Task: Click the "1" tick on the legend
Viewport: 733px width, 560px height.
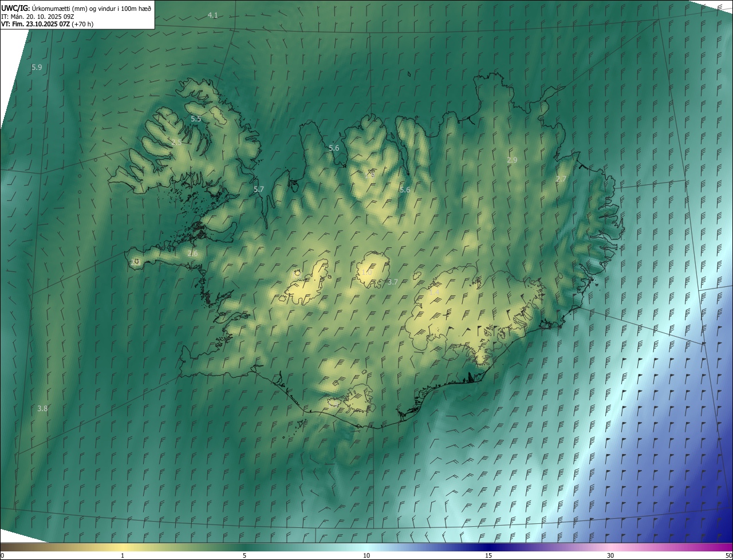Action: coord(123,555)
